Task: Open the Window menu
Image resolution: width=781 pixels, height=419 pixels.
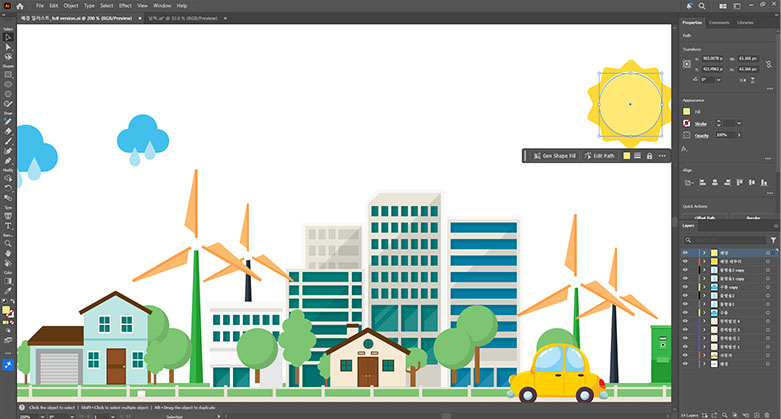Action: tap(162, 6)
